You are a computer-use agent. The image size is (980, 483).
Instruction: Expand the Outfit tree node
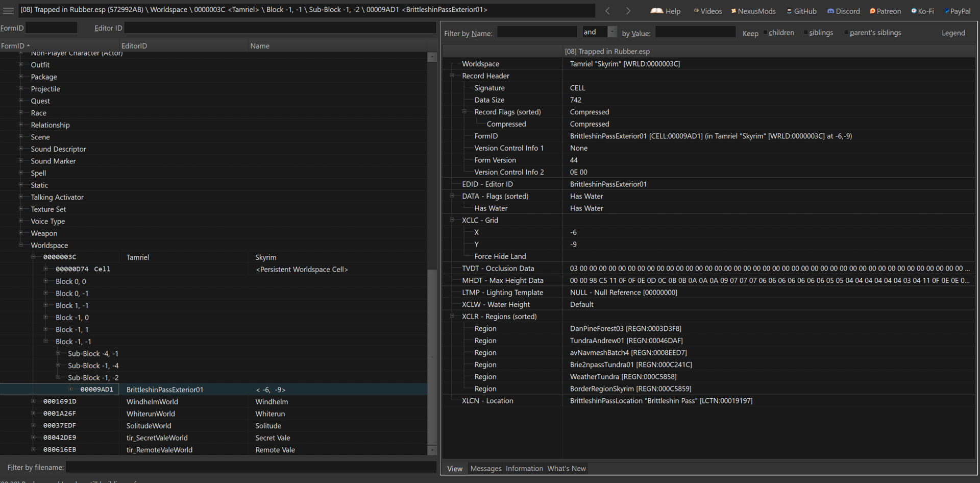tap(21, 64)
